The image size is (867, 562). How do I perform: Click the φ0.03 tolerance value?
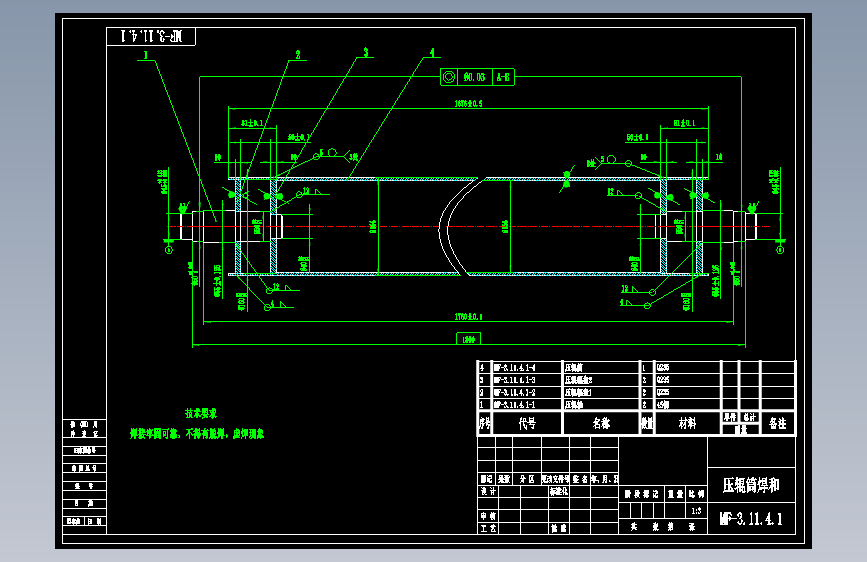pyautogui.click(x=474, y=77)
